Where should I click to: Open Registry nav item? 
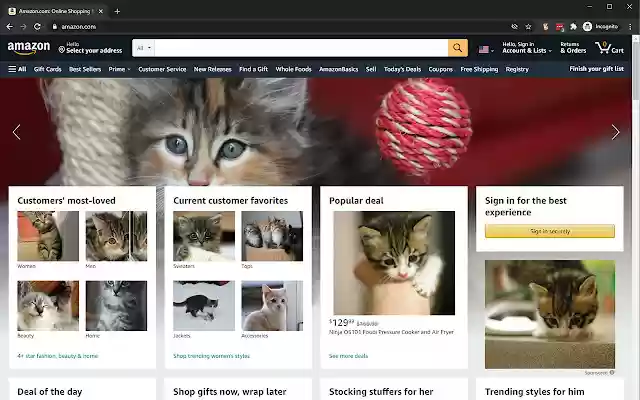[517, 69]
